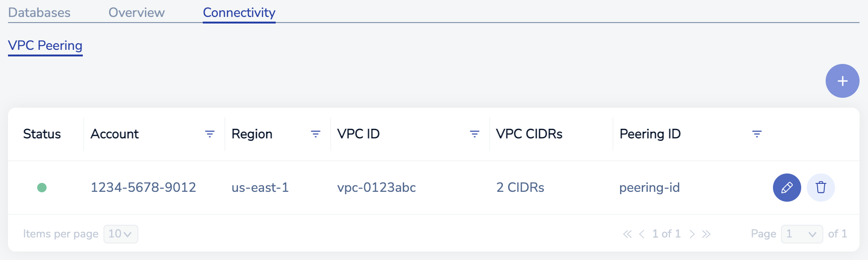The image size is (868, 260).
Task: Delete the peering with the trash icon
Action: pos(820,188)
